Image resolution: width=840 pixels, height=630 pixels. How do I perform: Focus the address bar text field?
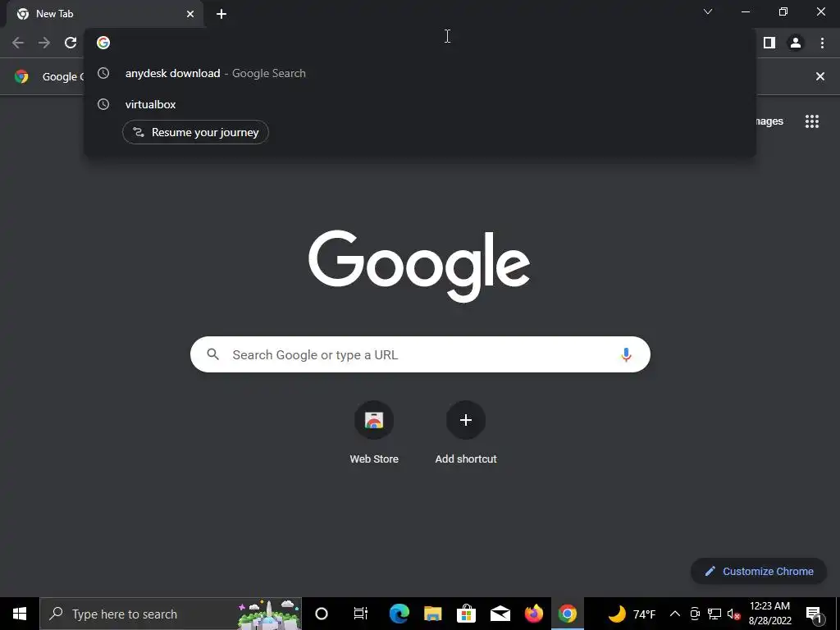pos(419,43)
